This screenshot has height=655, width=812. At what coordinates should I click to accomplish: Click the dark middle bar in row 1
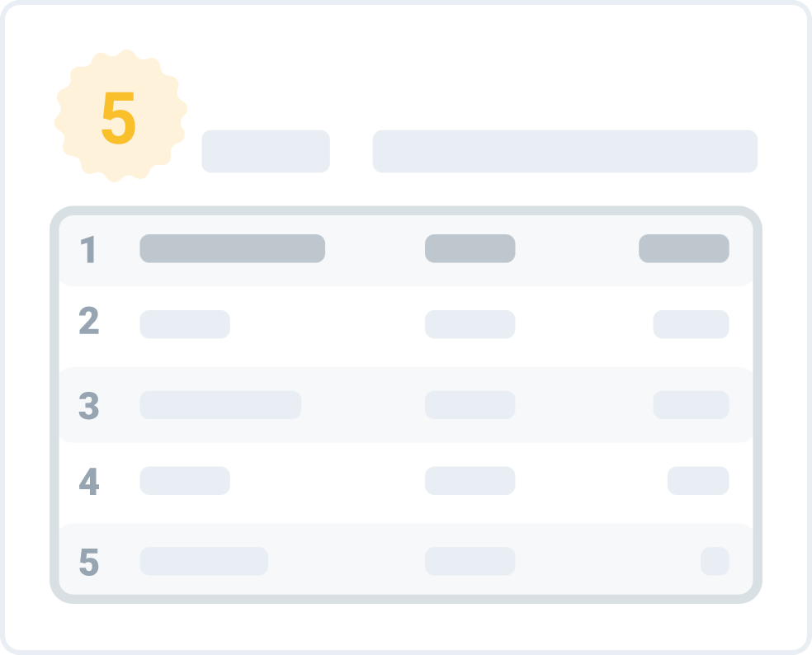click(470, 248)
